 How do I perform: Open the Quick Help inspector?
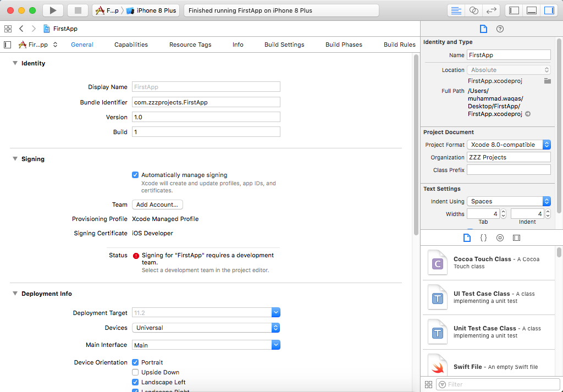500,29
